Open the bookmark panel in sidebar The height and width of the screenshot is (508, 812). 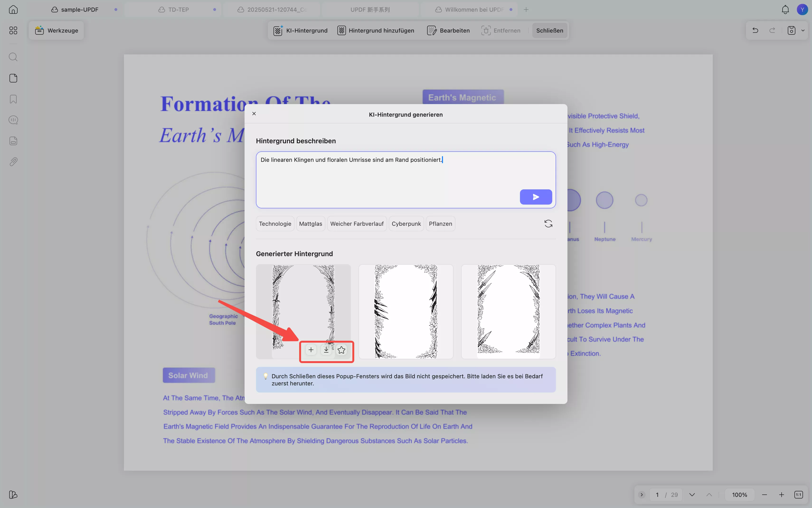(x=13, y=99)
